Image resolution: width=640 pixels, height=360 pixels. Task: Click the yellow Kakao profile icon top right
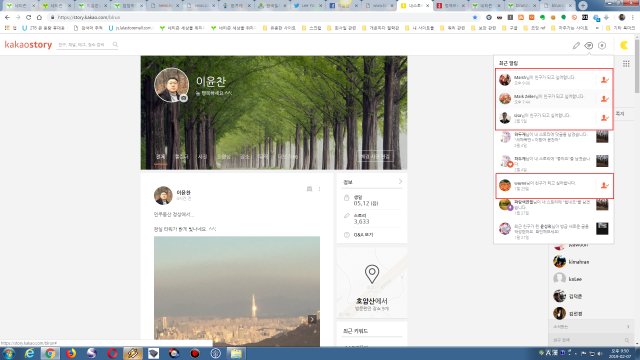[624, 45]
